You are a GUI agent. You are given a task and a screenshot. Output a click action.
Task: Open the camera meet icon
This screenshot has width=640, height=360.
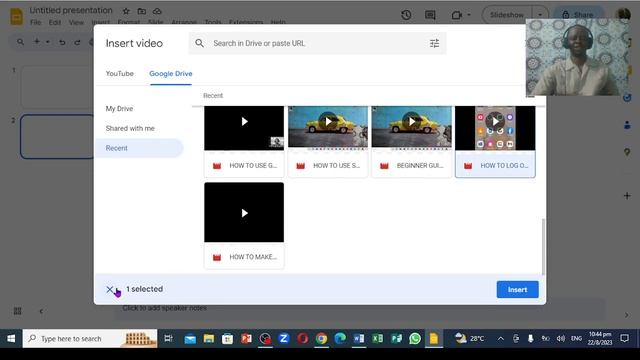pyautogui.click(x=457, y=15)
